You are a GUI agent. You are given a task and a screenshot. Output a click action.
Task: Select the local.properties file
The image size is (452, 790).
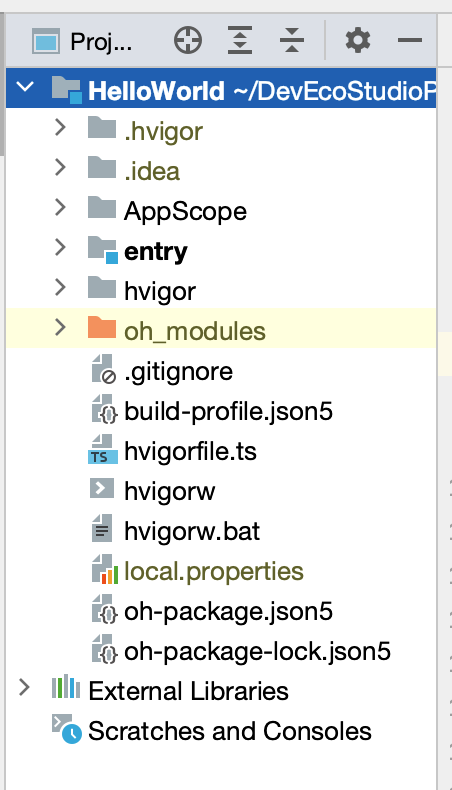214,571
